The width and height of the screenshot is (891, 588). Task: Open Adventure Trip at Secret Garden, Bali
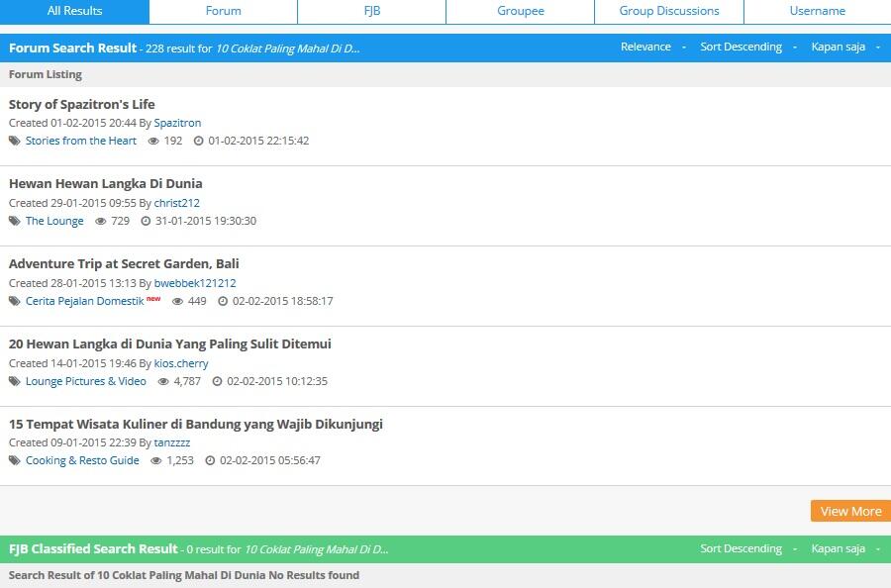124,263
